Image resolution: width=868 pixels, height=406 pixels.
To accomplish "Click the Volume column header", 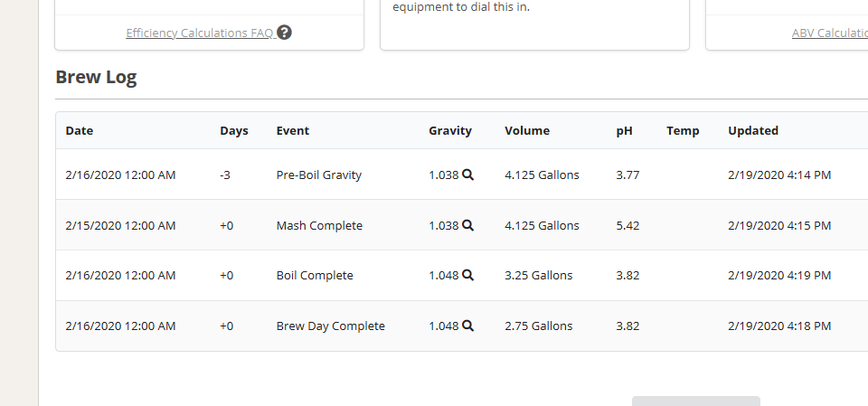I will pos(527,130).
